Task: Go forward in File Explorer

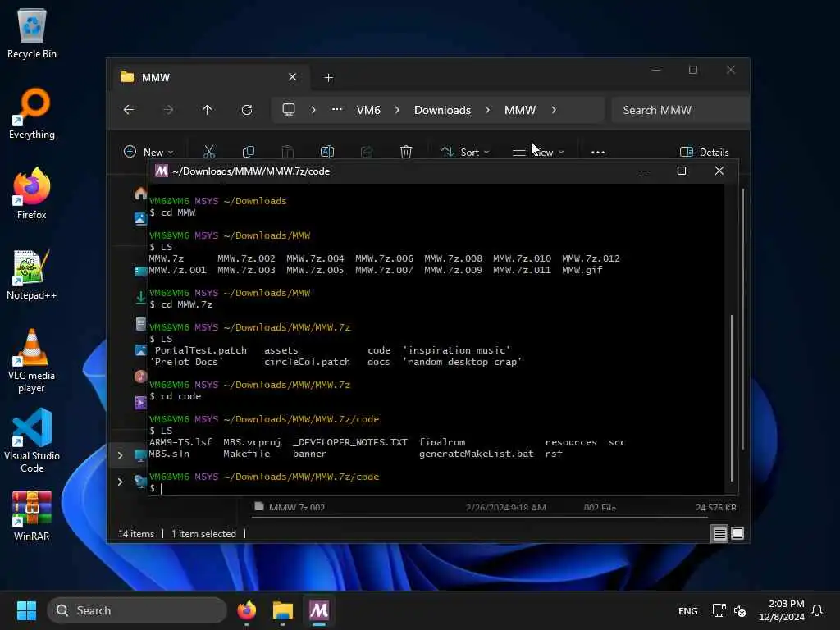Action: [168, 110]
